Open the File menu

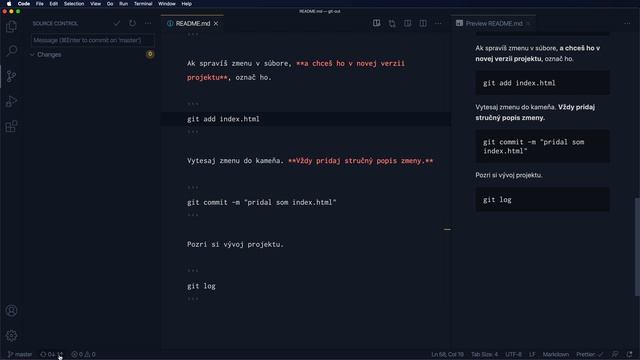coord(40,4)
